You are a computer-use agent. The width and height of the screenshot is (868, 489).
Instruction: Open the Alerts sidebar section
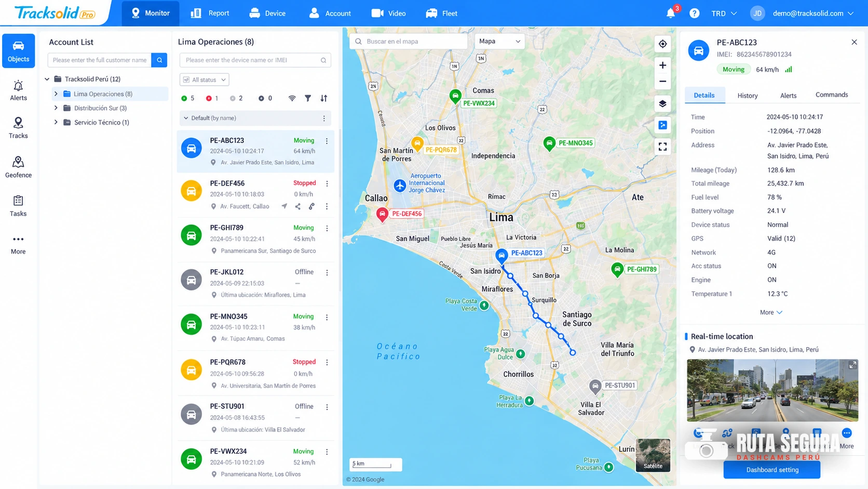[18, 90]
